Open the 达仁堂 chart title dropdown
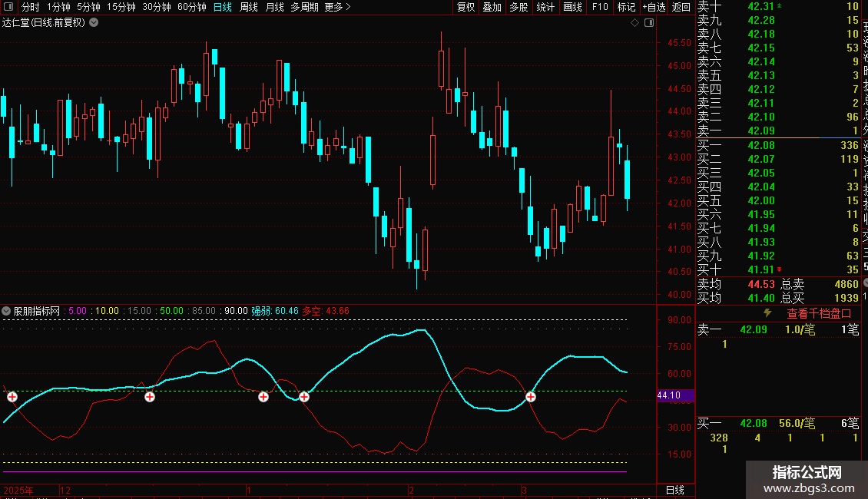Screen dimensions: 868x499 [x=94, y=22]
